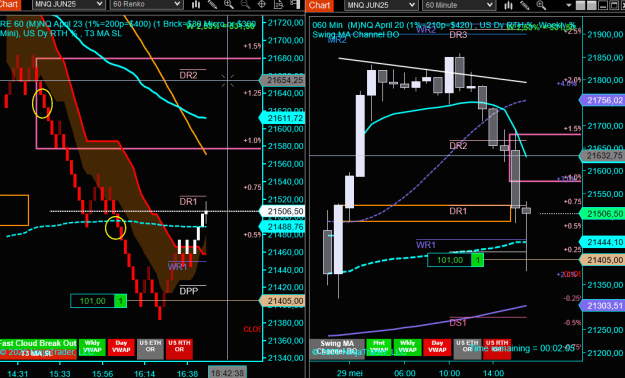The height and width of the screenshot is (378, 625).
Task: Toggle T3 MA SL button on Renko chart
Action: (38, 353)
